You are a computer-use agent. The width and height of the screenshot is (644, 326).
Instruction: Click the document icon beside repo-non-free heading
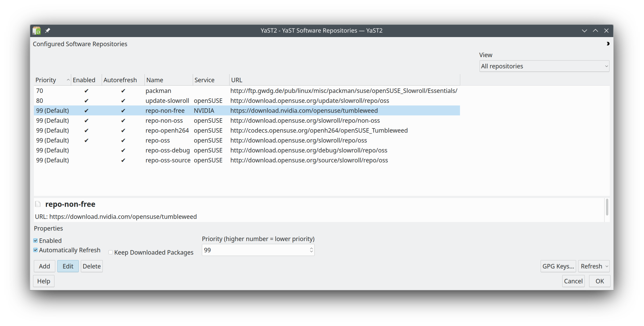tap(38, 204)
